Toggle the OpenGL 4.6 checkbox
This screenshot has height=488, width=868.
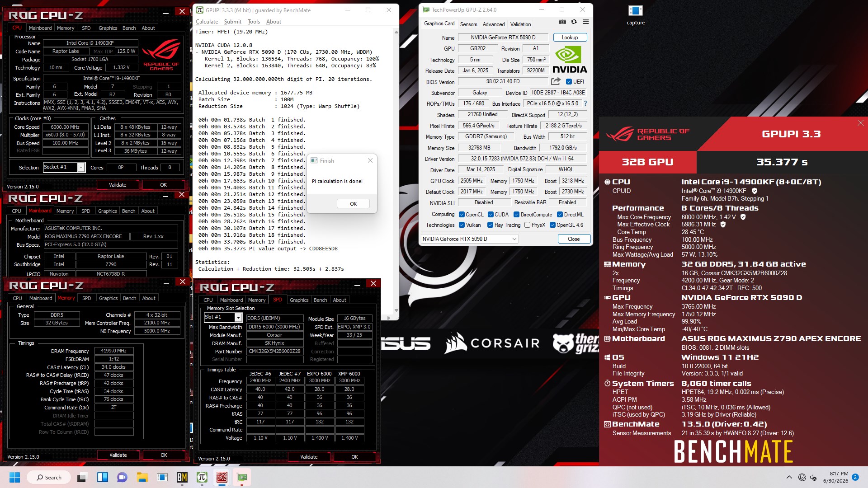[x=552, y=225]
